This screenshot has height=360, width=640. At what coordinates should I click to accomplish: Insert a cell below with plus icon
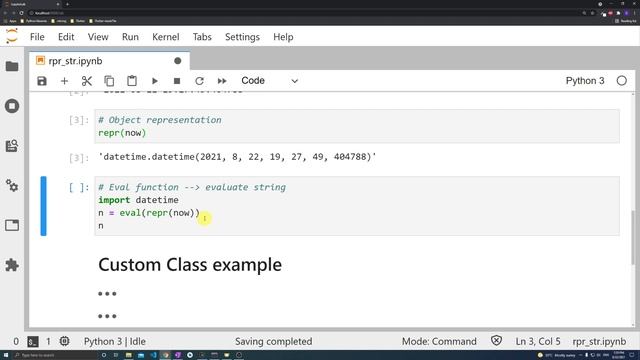[x=64, y=81]
